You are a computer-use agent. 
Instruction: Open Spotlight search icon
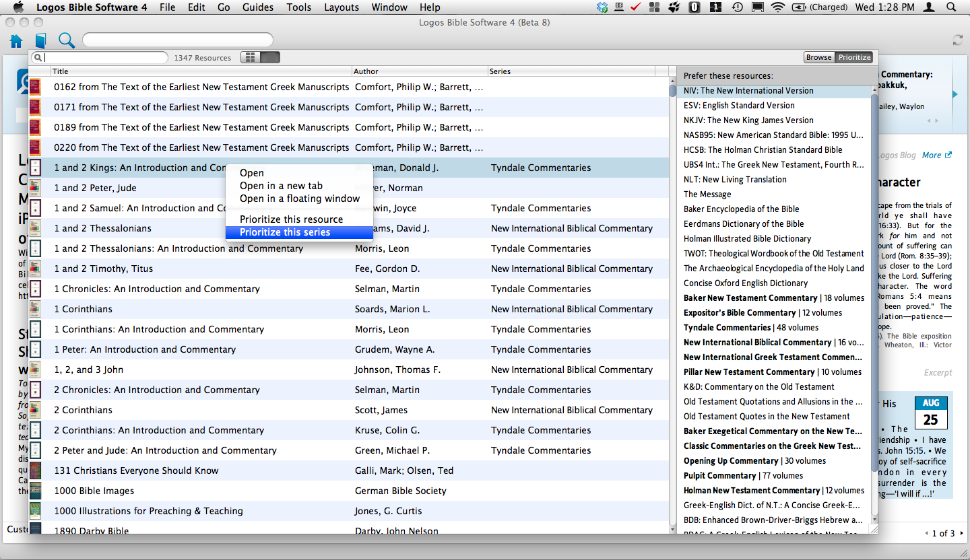click(x=950, y=7)
